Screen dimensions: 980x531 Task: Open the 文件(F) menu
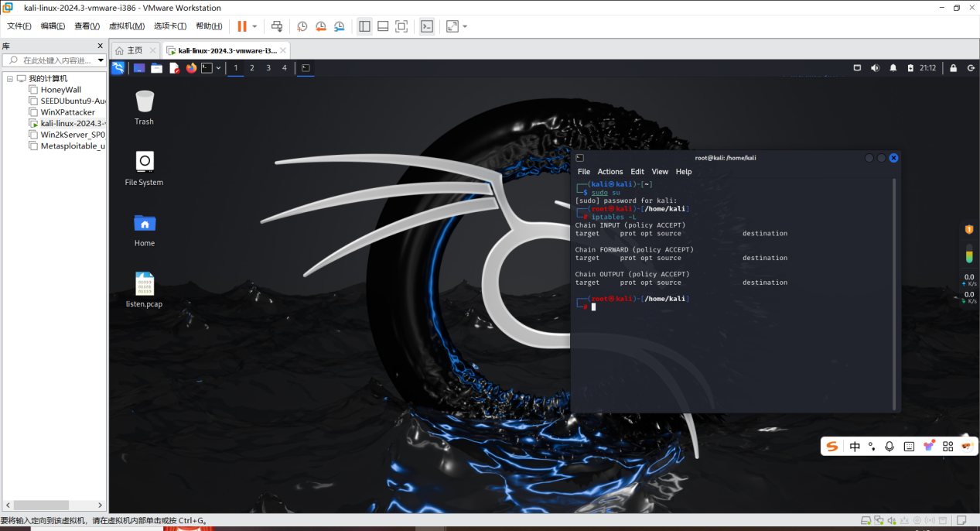(x=19, y=26)
